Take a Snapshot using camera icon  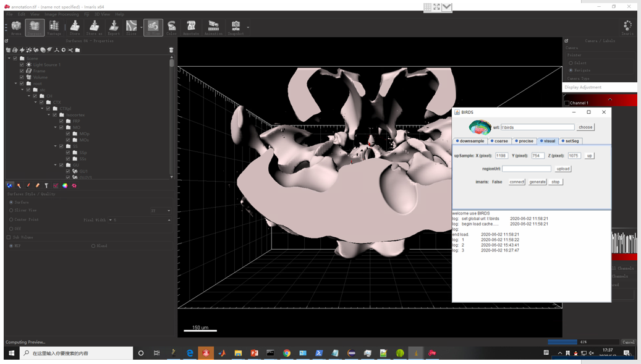click(x=236, y=27)
